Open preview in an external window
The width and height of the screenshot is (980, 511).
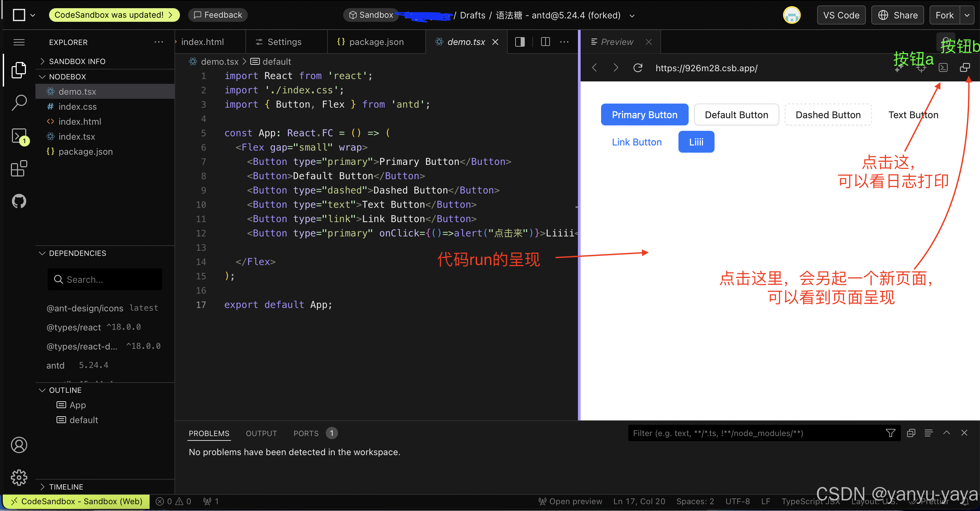[x=965, y=67]
